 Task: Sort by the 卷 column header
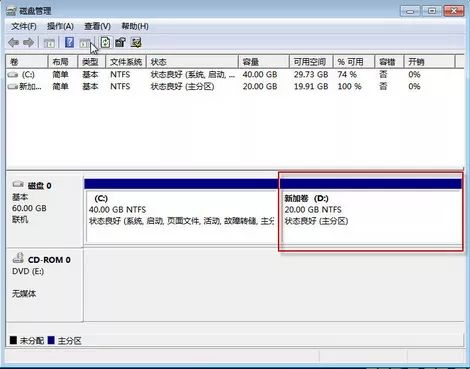(x=27, y=62)
